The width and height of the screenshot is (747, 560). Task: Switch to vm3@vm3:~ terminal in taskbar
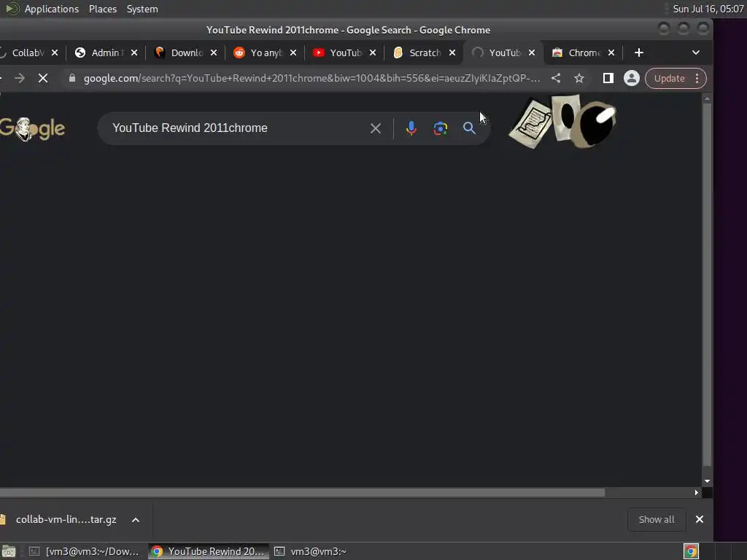311,551
